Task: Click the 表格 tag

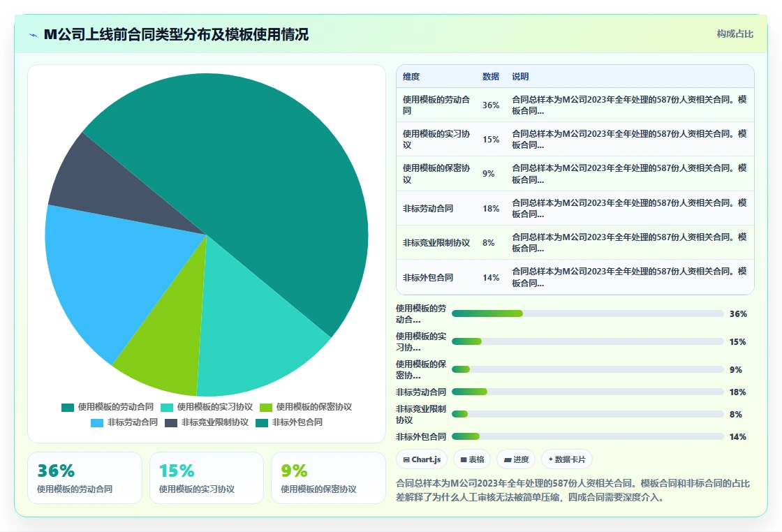Action: [x=472, y=459]
